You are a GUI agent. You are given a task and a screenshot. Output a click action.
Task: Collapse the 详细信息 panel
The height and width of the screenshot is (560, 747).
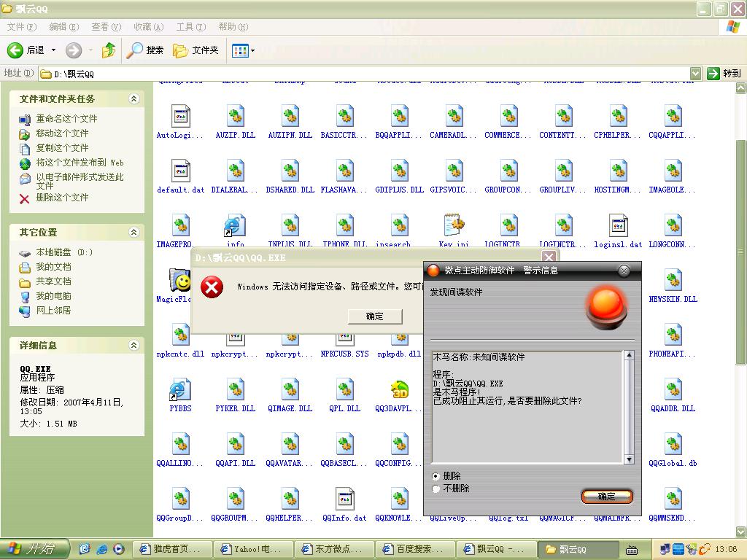134,345
